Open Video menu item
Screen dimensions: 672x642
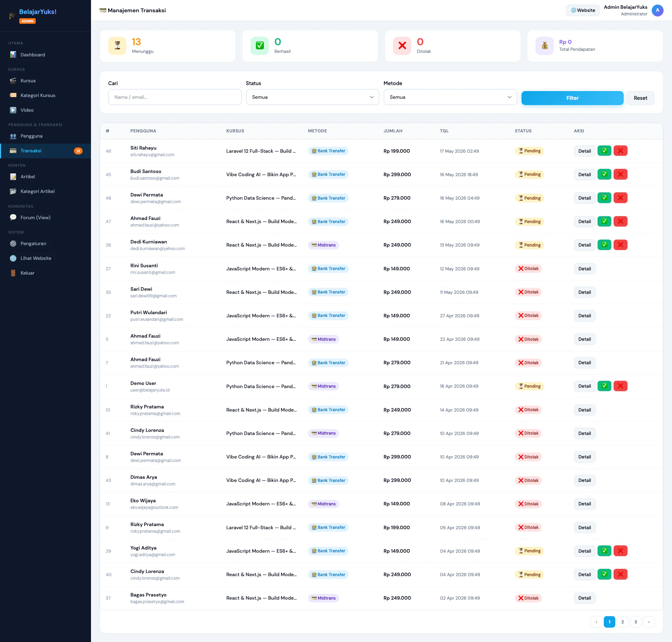click(45, 110)
